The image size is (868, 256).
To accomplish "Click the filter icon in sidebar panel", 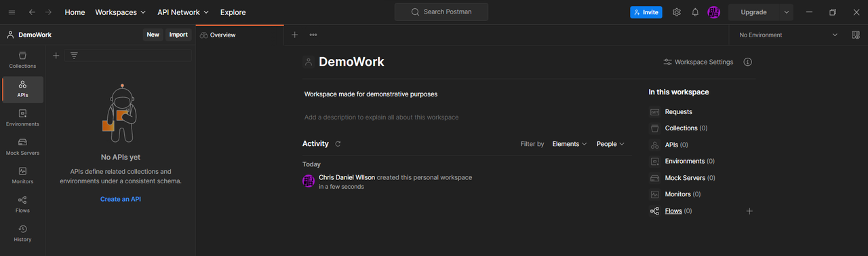I will pos(74,56).
